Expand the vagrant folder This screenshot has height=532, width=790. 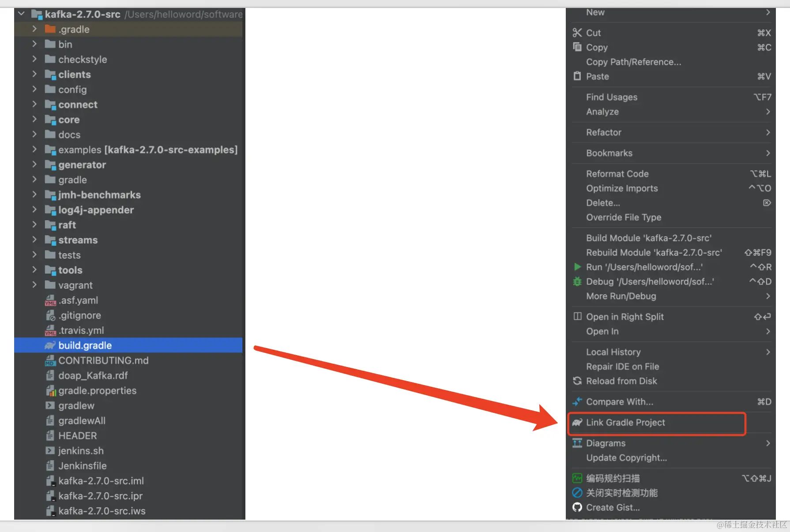tap(34, 285)
